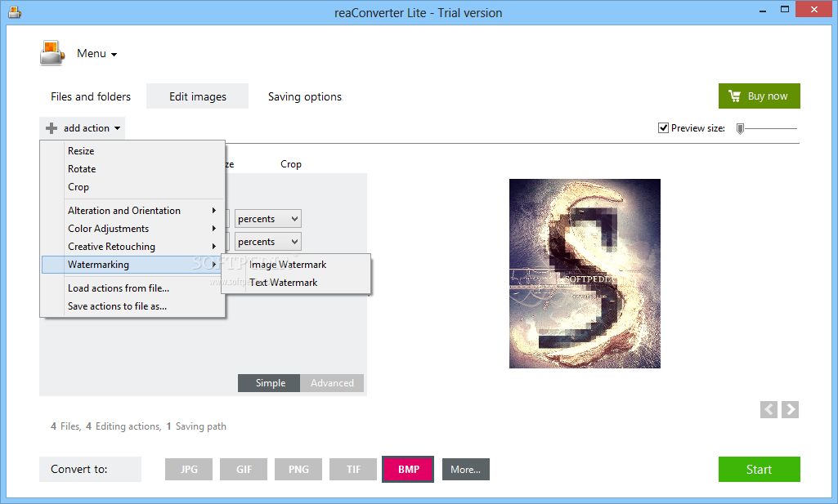Open the add action dropdown arrow
The image size is (838, 504).
click(117, 129)
